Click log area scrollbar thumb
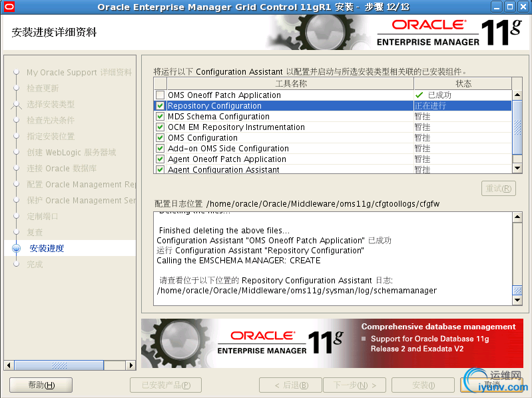 517,290
